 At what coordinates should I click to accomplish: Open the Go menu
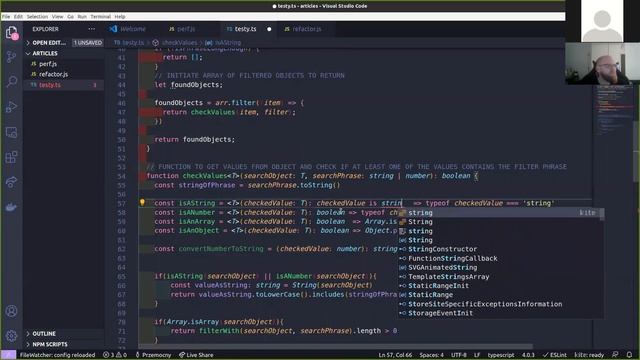71,17
